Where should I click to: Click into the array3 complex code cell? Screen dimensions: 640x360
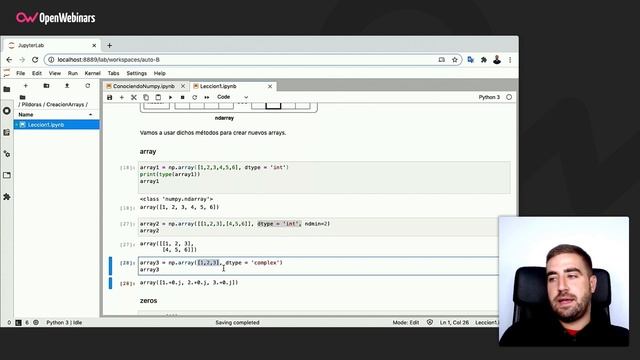point(318,266)
